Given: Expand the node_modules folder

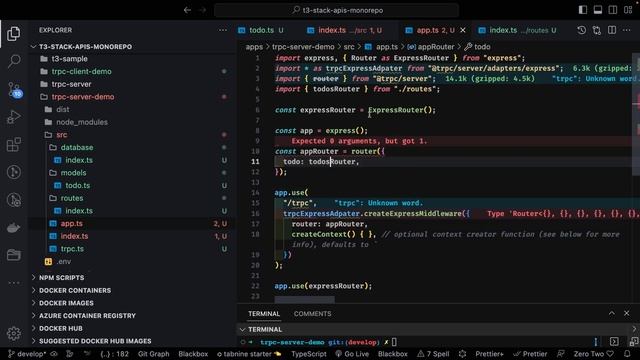Looking at the screenshot, I should click(x=82, y=122).
